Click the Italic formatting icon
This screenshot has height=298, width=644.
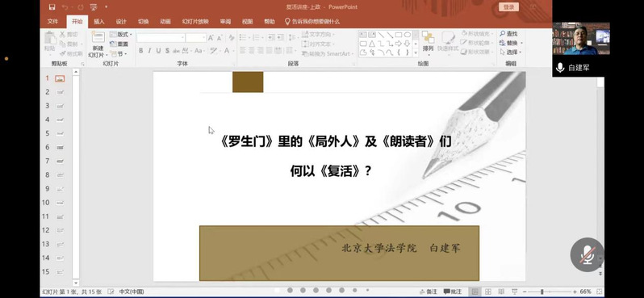click(149, 51)
